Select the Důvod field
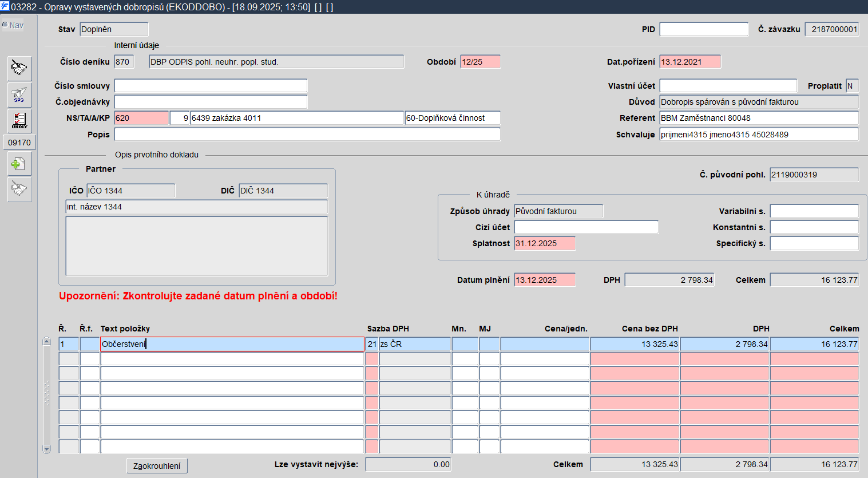The width and height of the screenshot is (868, 478). (758, 102)
